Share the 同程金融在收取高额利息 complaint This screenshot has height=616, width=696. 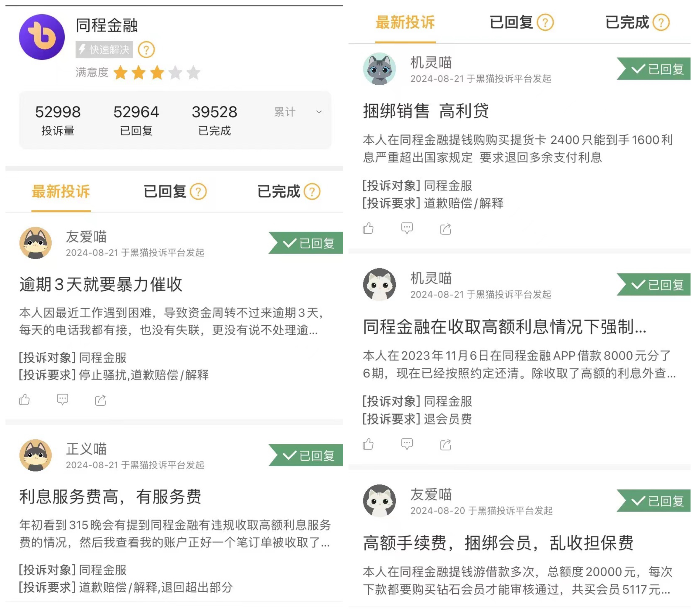point(446,445)
